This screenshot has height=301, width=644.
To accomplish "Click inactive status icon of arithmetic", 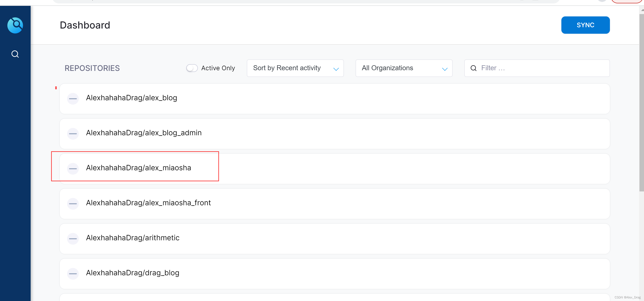I will [73, 239].
